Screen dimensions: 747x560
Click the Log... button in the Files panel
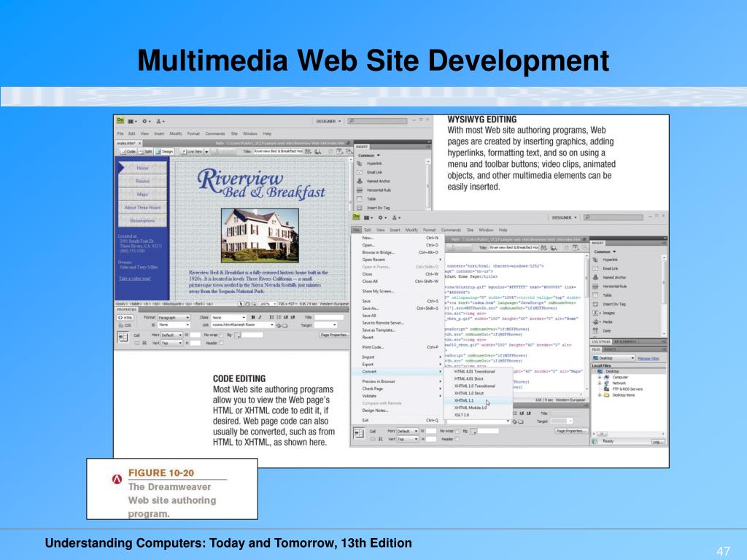point(658,441)
